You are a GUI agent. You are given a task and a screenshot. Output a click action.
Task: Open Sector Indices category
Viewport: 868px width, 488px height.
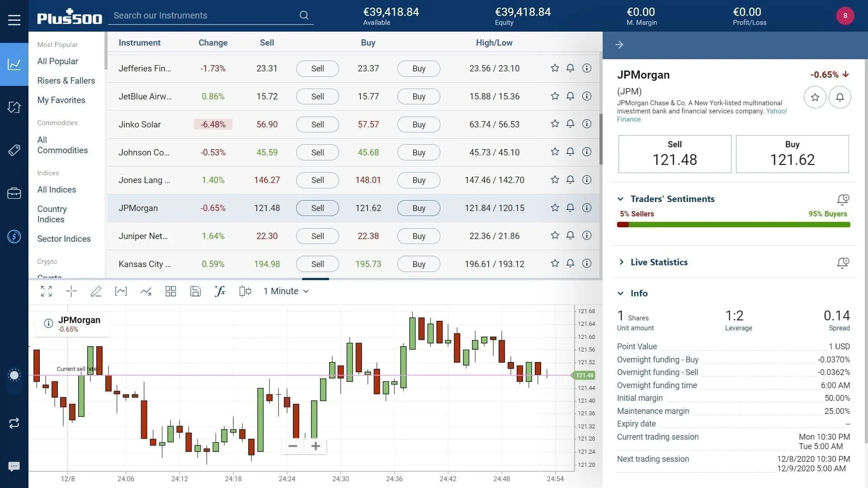[x=64, y=239]
